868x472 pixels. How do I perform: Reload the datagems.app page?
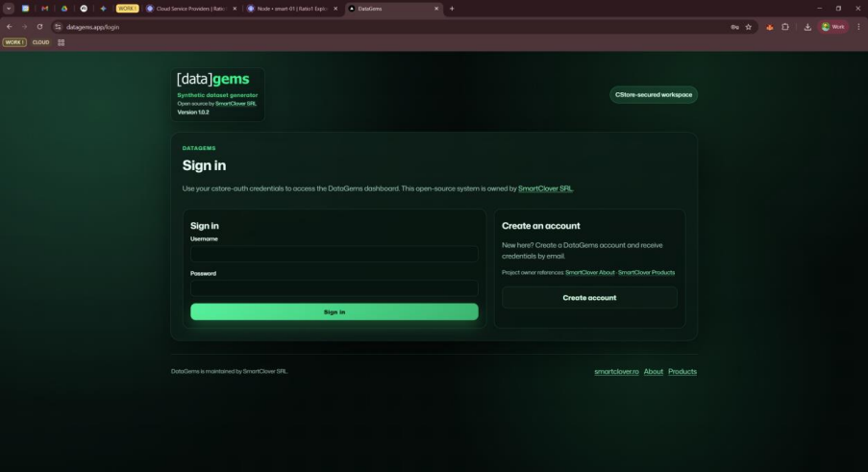39,27
